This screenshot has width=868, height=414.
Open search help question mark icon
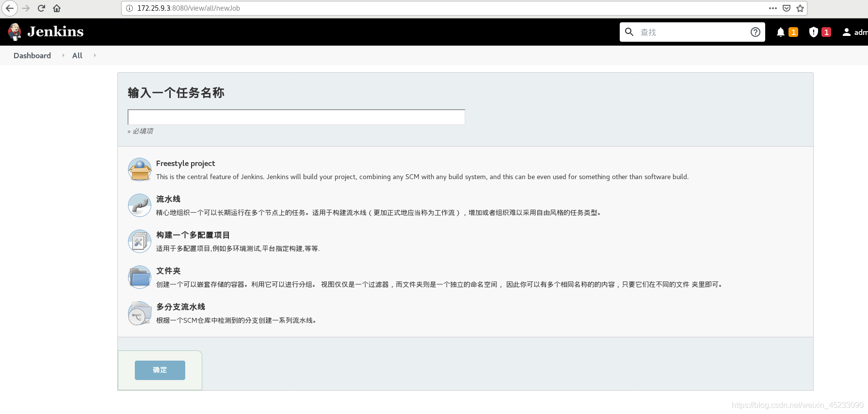pyautogui.click(x=755, y=32)
